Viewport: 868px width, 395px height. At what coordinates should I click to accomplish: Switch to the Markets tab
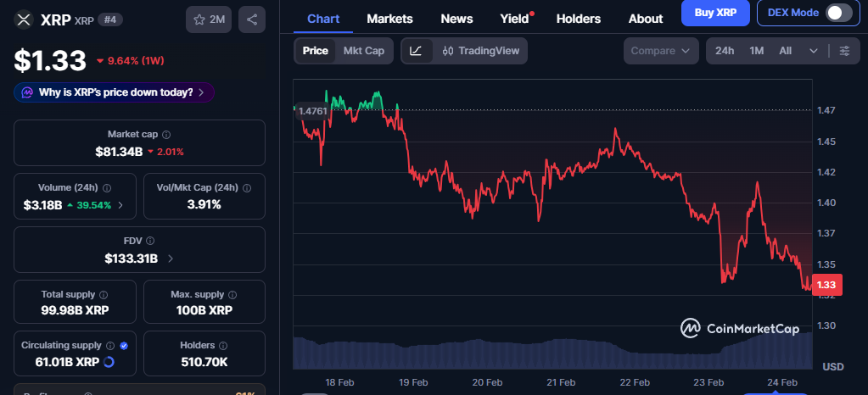pyautogui.click(x=389, y=19)
